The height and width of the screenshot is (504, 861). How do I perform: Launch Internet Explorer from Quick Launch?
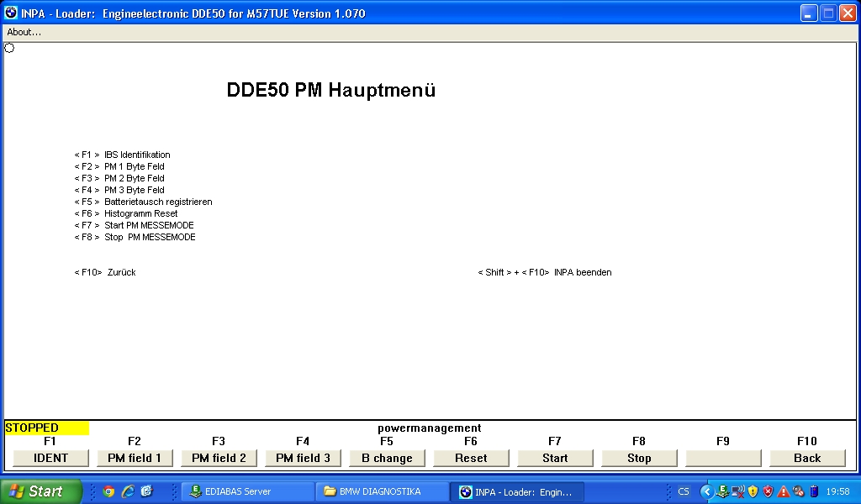coord(128,491)
